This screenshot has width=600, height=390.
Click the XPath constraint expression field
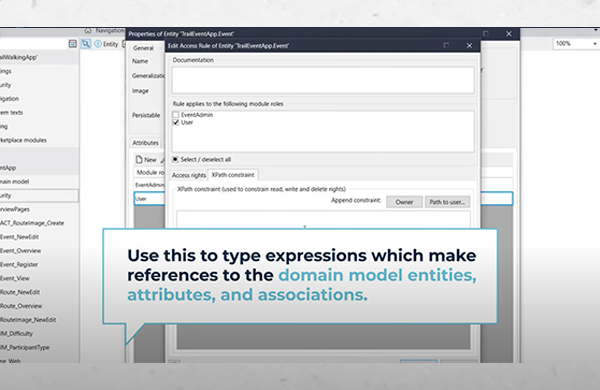(323, 219)
